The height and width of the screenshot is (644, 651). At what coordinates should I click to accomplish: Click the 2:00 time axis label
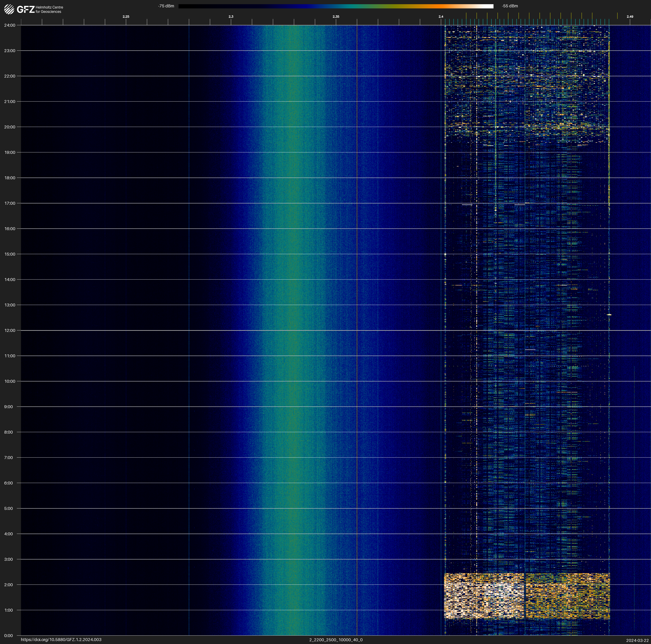(x=8, y=585)
